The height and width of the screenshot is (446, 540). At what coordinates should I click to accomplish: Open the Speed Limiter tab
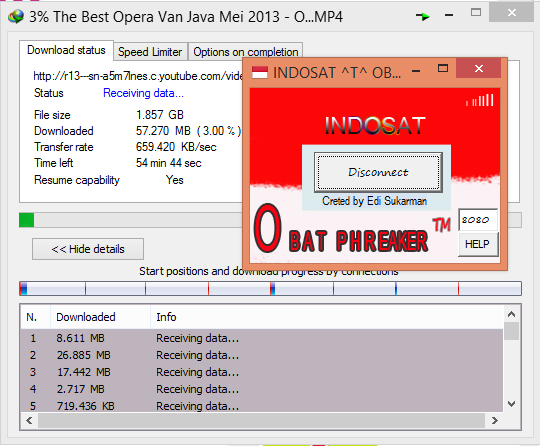(x=150, y=52)
